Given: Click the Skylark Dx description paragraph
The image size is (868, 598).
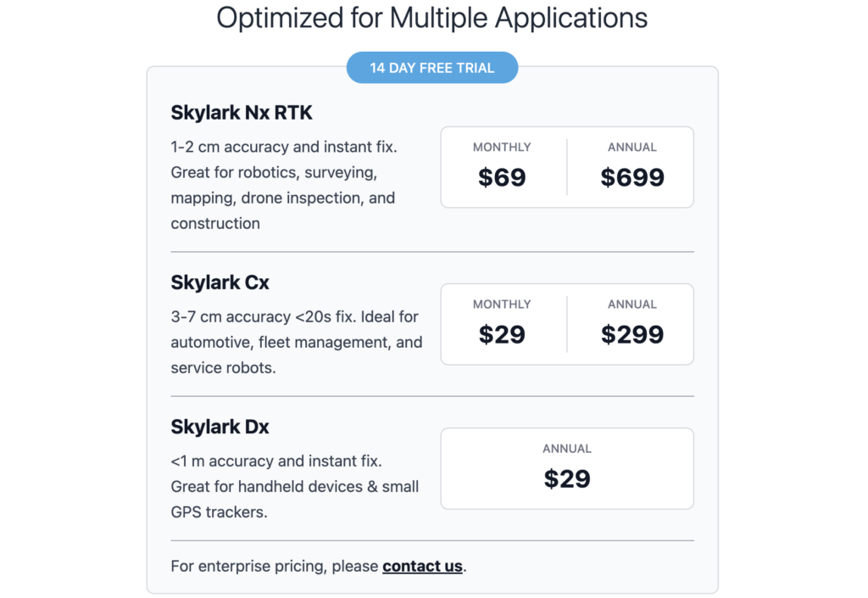Looking at the screenshot, I should (x=295, y=487).
